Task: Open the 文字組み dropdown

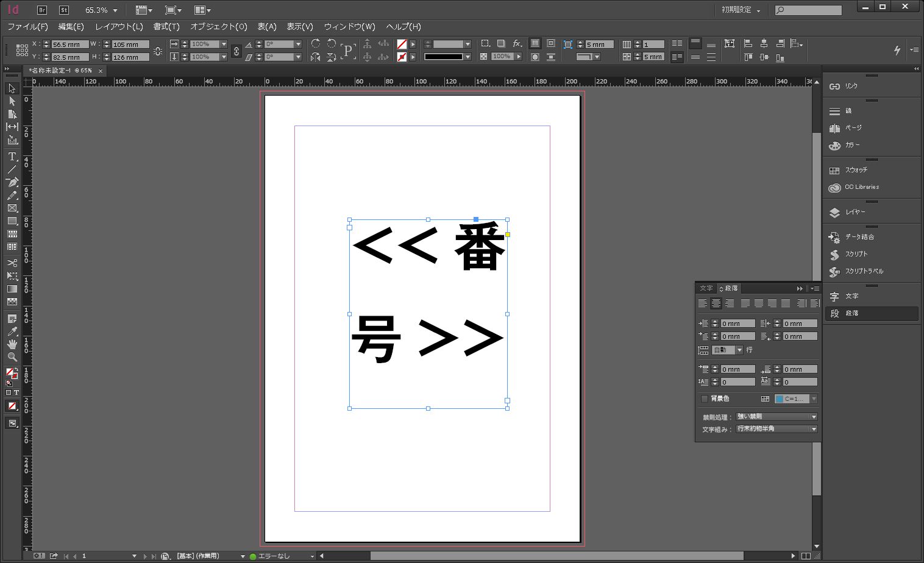Action: (777, 429)
